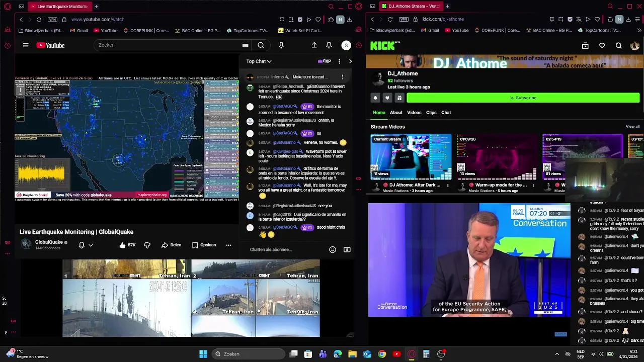Click the YouTube logo on the page

[50, 45]
